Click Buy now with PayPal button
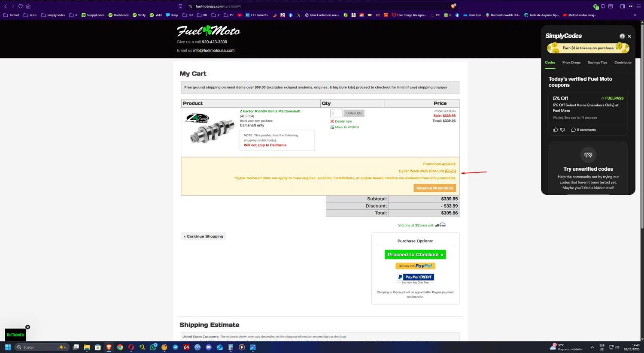The height and width of the screenshot is (353, 644). point(415,266)
